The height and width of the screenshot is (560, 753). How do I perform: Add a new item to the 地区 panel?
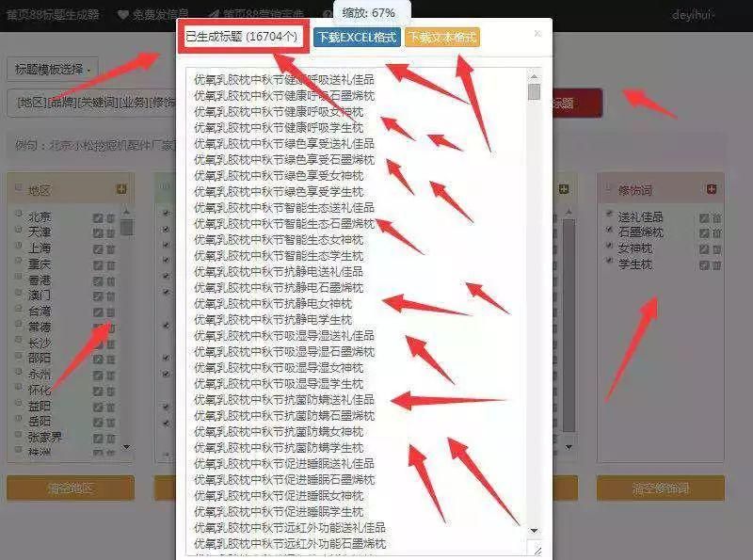coord(121,189)
